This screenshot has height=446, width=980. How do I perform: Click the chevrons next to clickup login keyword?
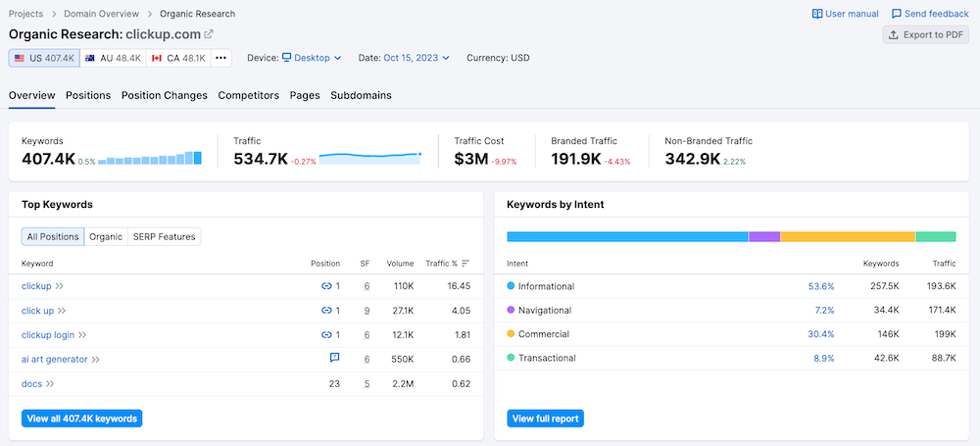[82, 334]
